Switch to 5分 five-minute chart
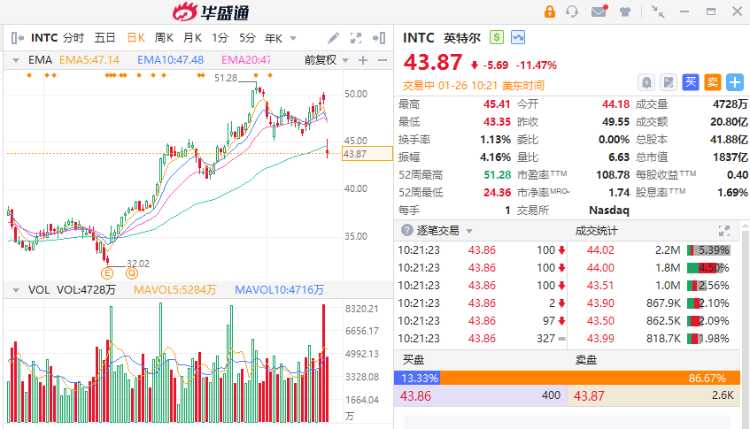This screenshot has width=750, height=429. 247,38
